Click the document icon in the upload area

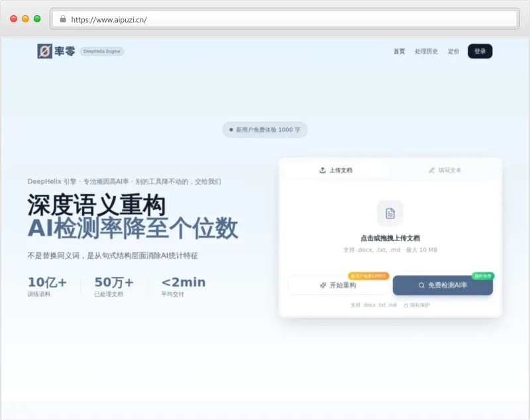pyautogui.click(x=391, y=213)
